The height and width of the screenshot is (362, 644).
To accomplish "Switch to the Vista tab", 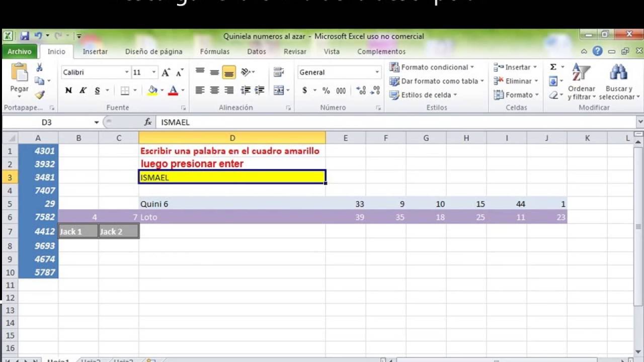I will click(332, 51).
